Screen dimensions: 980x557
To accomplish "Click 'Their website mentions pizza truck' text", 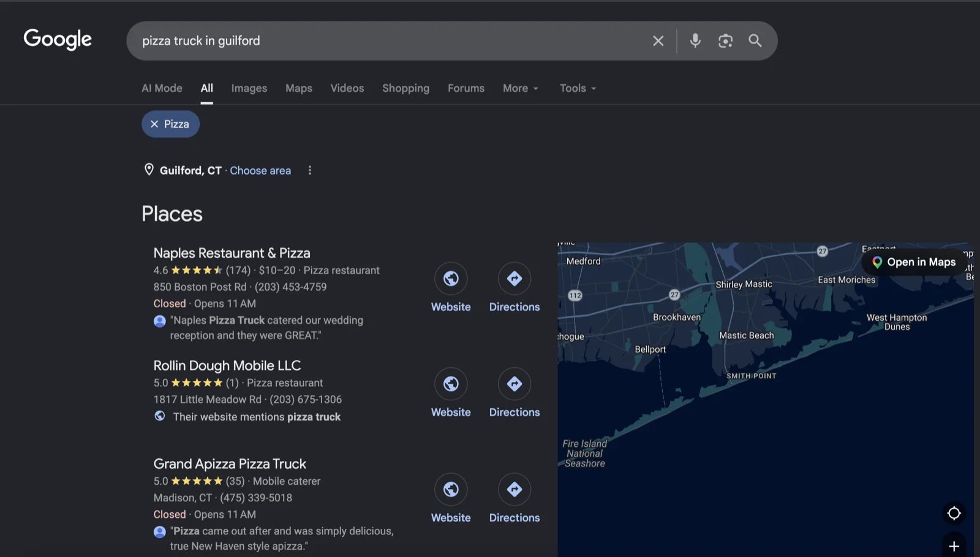I will pyautogui.click(x=257, y=417).
